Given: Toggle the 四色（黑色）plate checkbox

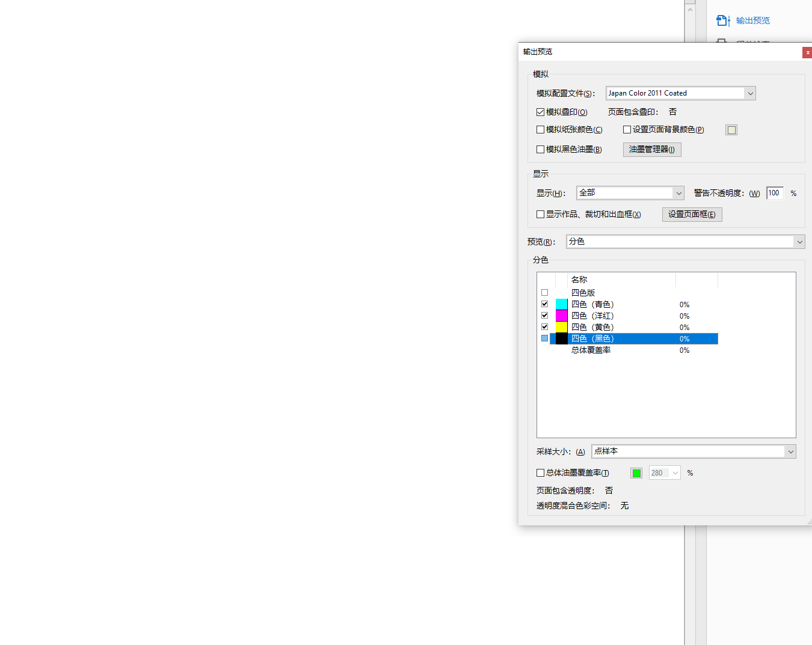Looking at the screenshot, I should 544,338.
